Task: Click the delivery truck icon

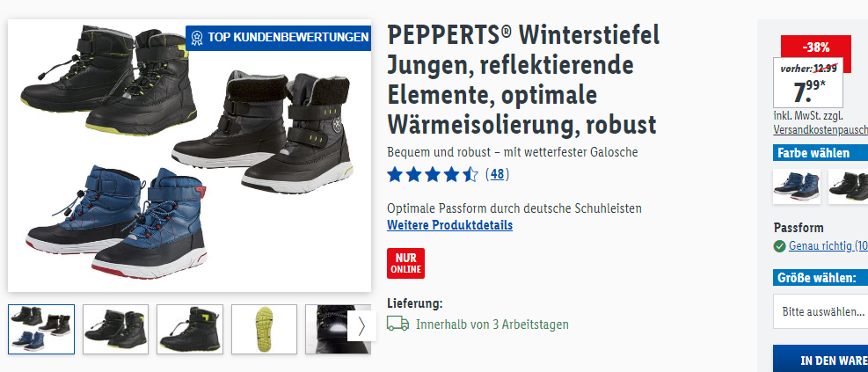Action: coord(398,324)
